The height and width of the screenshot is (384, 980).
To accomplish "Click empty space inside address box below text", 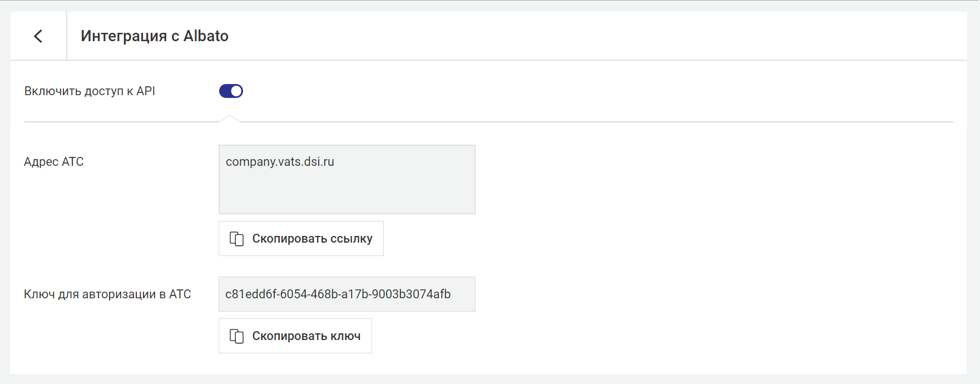I will pos(347,195).
